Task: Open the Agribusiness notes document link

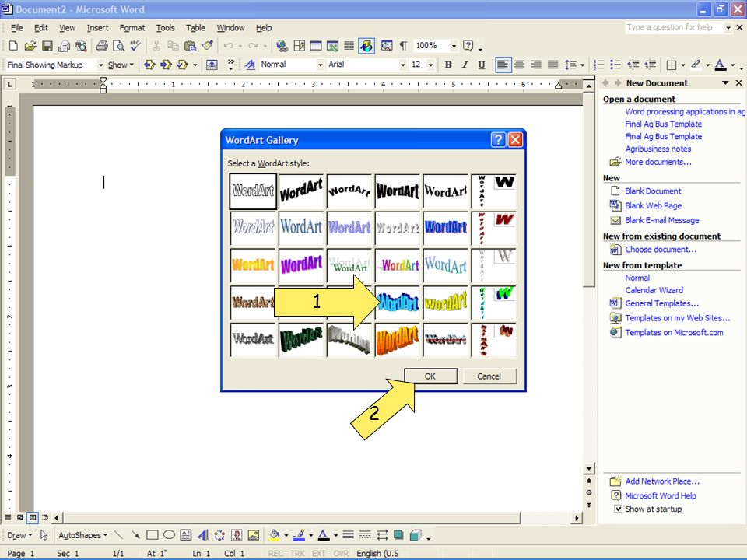Action: point(658,149)
